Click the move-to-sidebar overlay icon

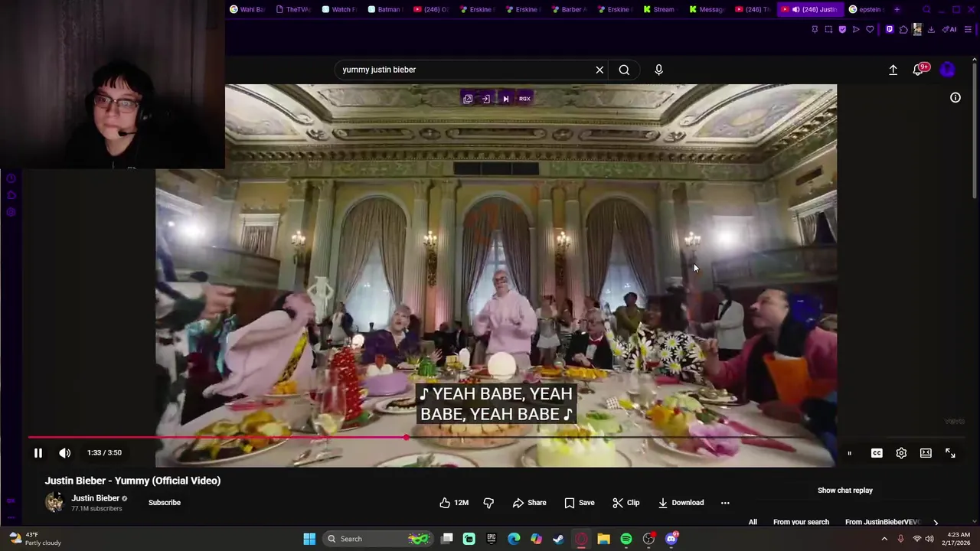[486, 99]
